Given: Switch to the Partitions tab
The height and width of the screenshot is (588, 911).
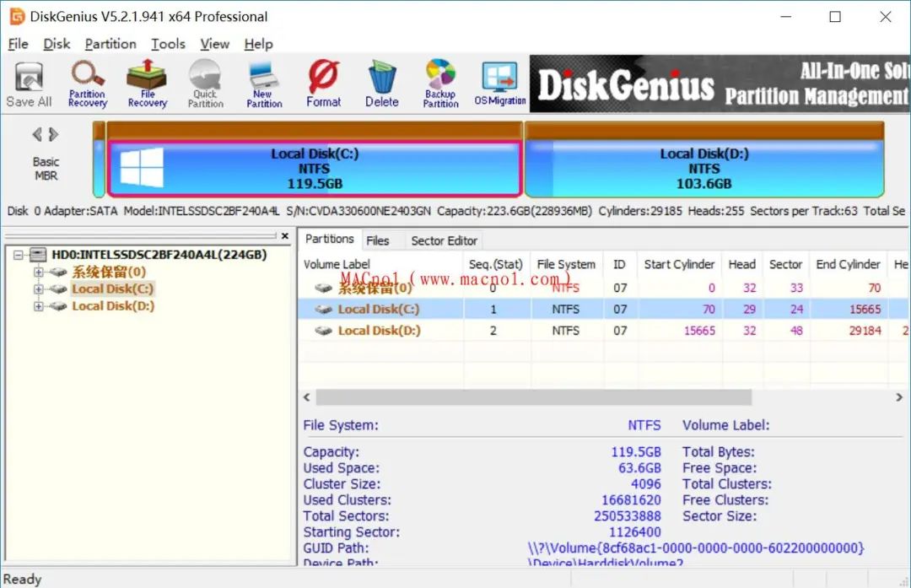Looking at the screenshot, I should point(329,239).
